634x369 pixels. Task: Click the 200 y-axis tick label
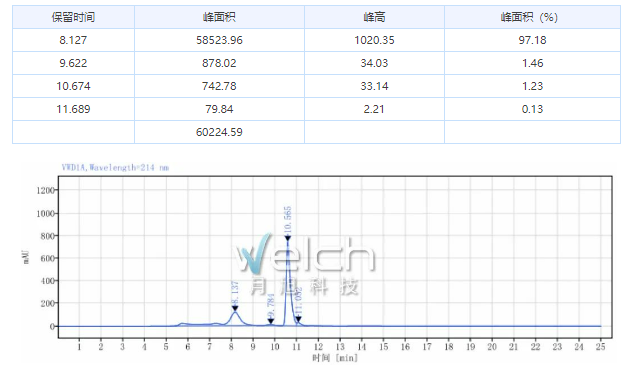47,304
